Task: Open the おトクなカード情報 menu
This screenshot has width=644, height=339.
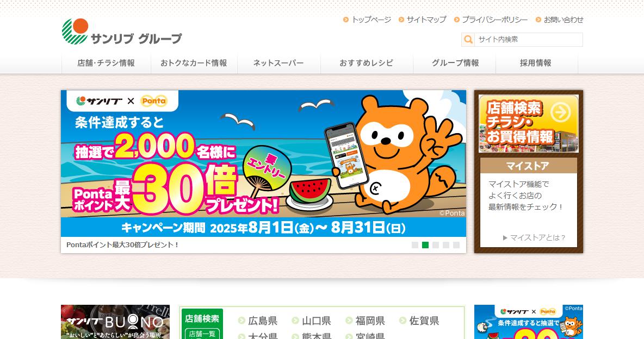Action: tap(194, 63)
